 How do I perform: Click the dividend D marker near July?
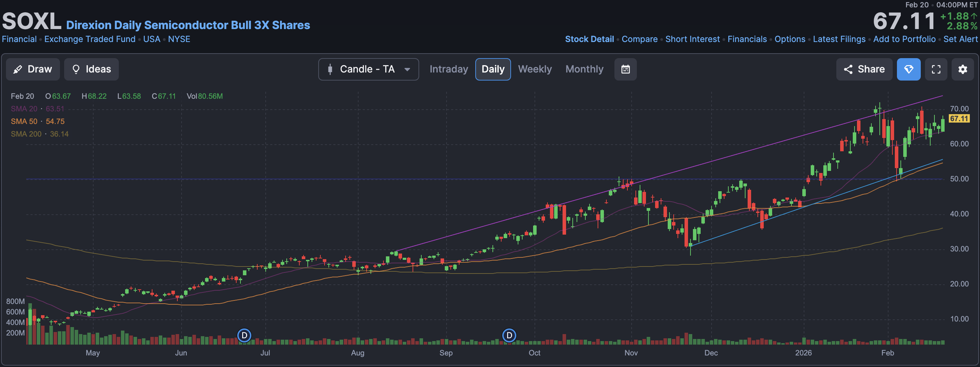244,335
